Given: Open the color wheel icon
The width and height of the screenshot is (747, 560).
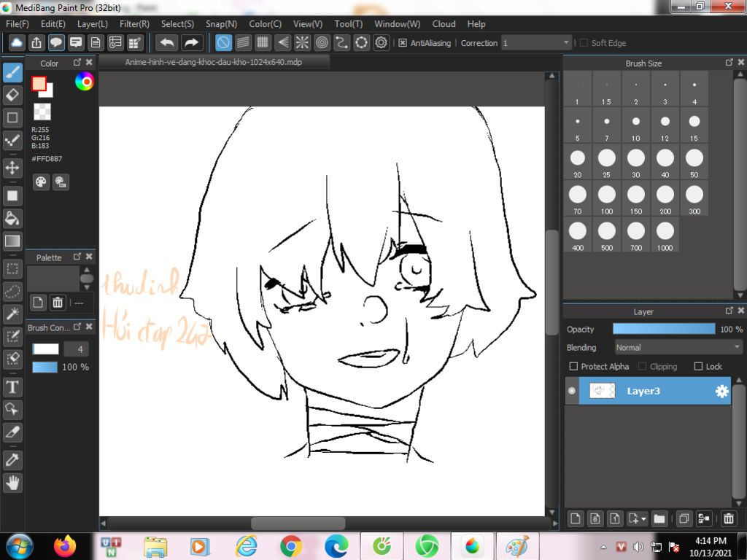Looking at the screenshot, I should [x=85, y=82].
